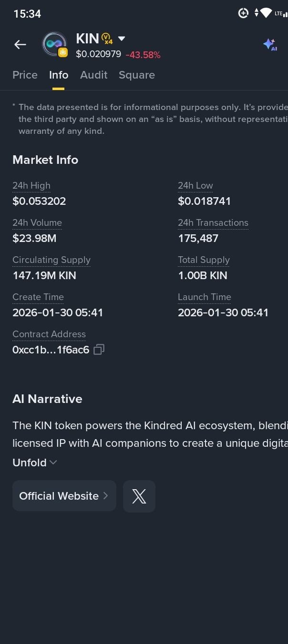The image size is (288, 644).
Task: Tap the x4 verified badge icon
Action: pos(107,39)
